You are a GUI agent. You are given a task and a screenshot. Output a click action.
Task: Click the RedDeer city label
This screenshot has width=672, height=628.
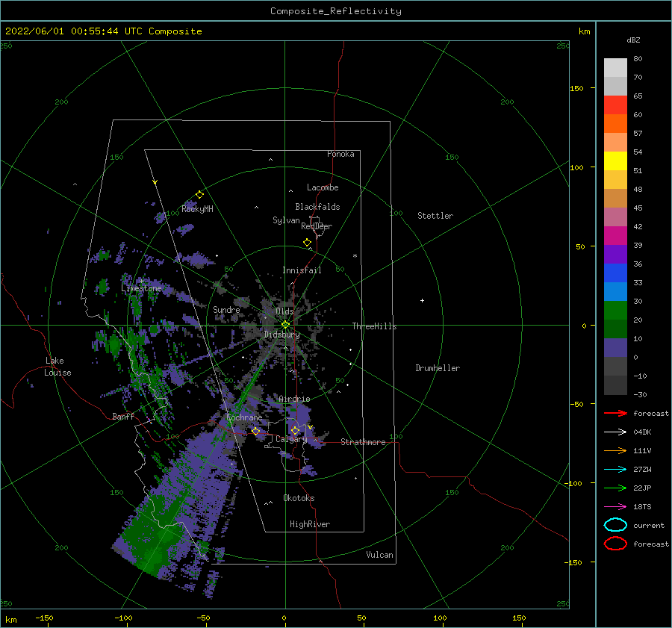[x=317, y=226]
